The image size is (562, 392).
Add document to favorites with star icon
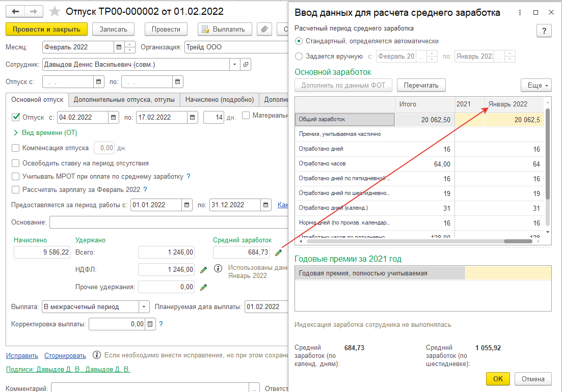click(55, 12)
